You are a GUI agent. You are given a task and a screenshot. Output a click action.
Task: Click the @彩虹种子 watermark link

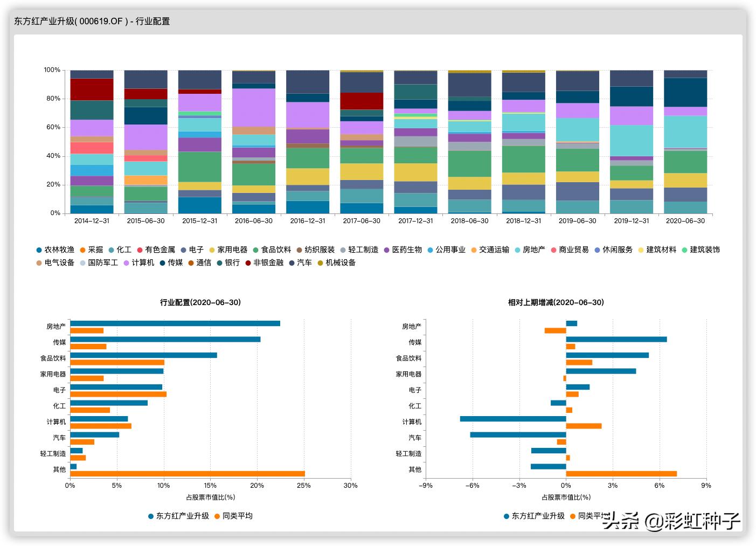(692, 520)
